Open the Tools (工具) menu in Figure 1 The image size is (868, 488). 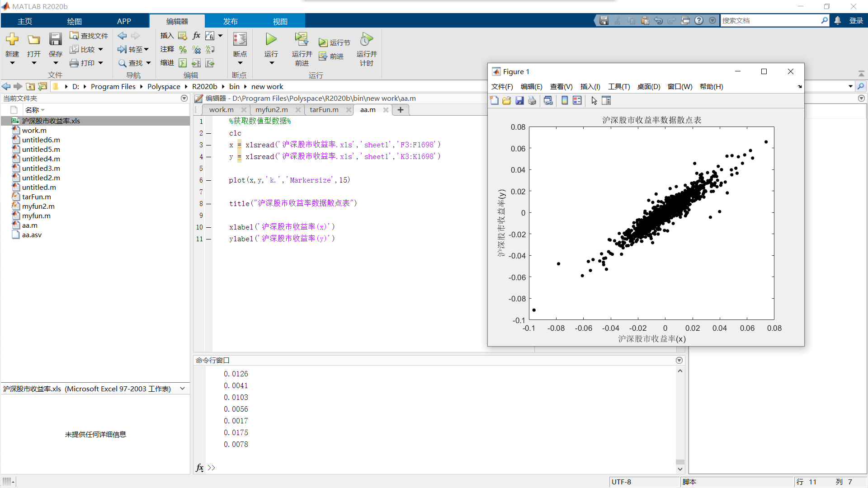[x=618, y=87]
